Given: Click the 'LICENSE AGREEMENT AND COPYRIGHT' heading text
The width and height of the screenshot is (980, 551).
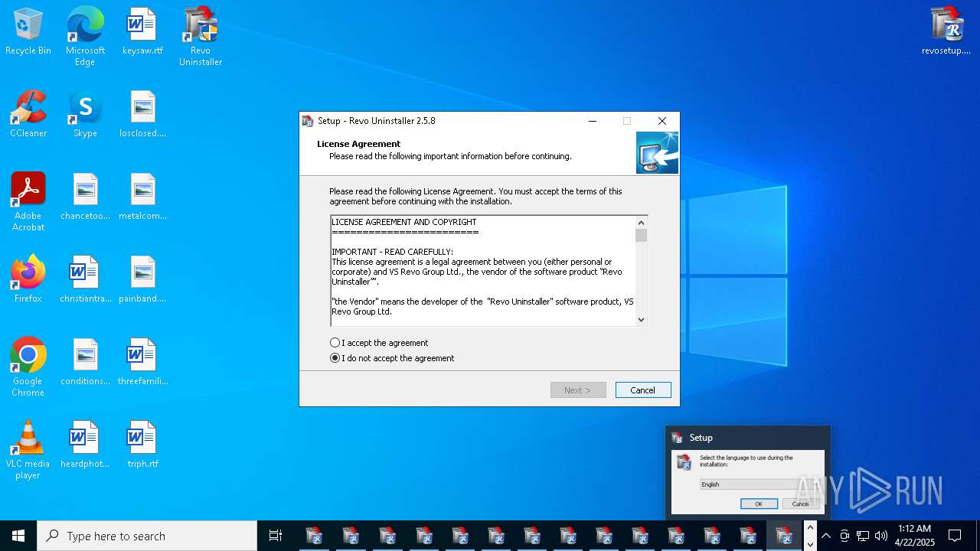Looking at the screenshot, I should click(404, 222).
